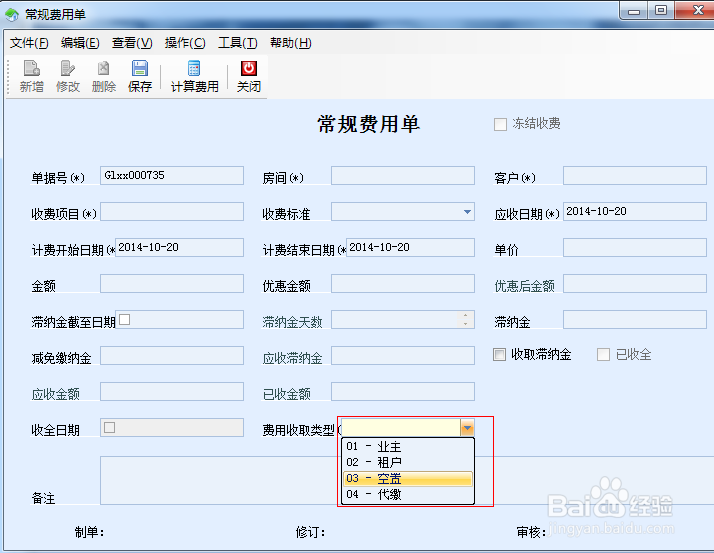Screen dimensions: 714x553
Task: Open the 工具(T) menu
Action: coord(238,43)
